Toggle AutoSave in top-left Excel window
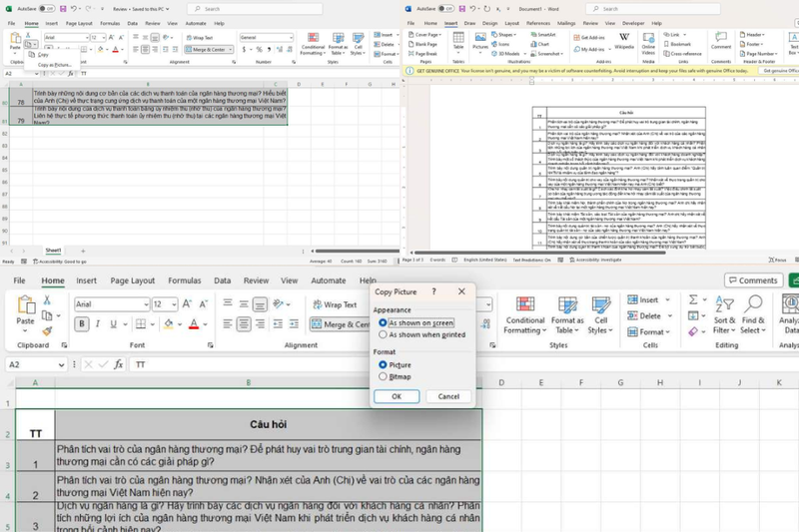799x532 pixels. point(46,9)
